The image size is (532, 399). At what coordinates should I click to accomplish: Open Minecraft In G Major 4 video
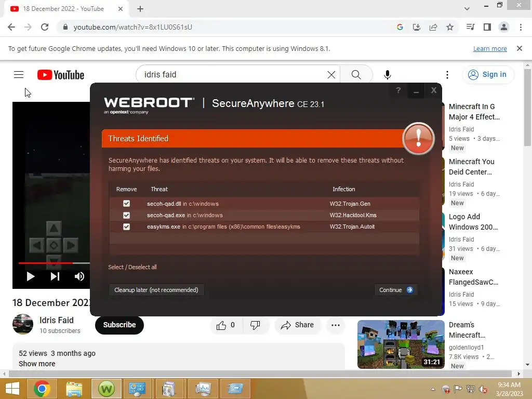point(474,112)
